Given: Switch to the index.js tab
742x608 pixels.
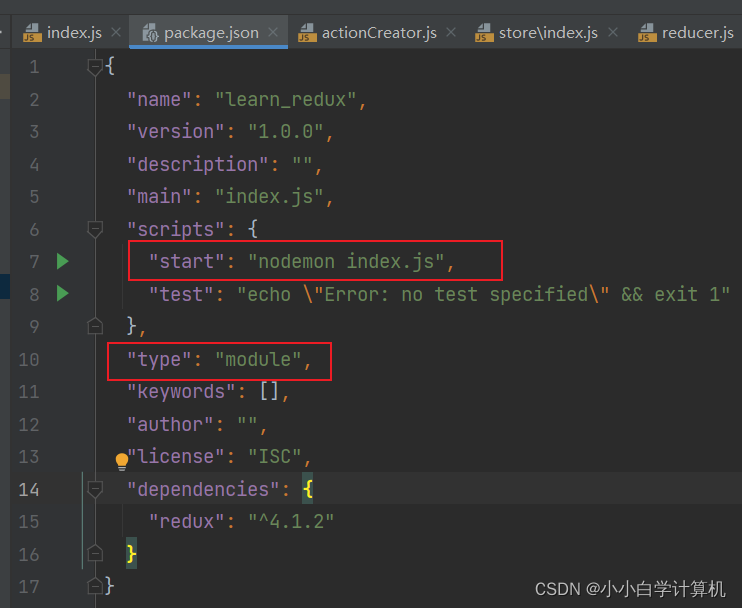Looking at the screenshot, I should [71, 33].
